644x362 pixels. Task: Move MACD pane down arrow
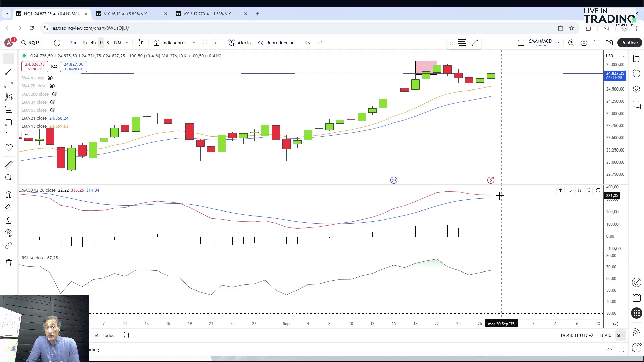coord(570,190)
